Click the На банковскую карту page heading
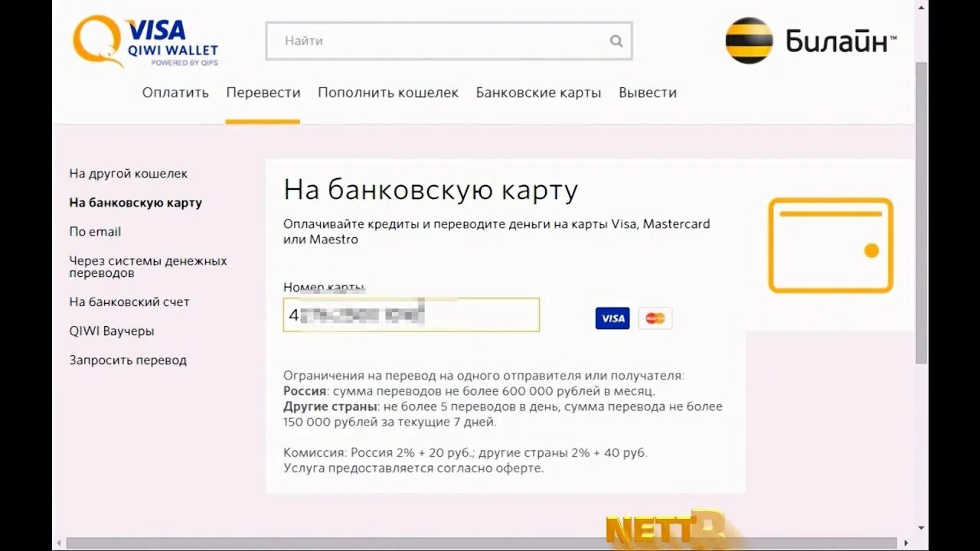 pyautogui.click(x=430, y=190)
